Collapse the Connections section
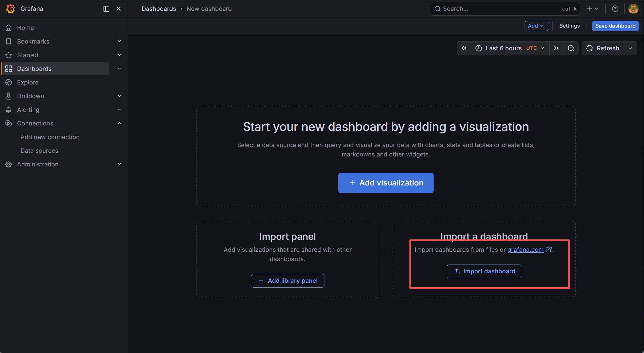Image resolution: width=644 pixels, height=353 pixels. click(119, 123)
